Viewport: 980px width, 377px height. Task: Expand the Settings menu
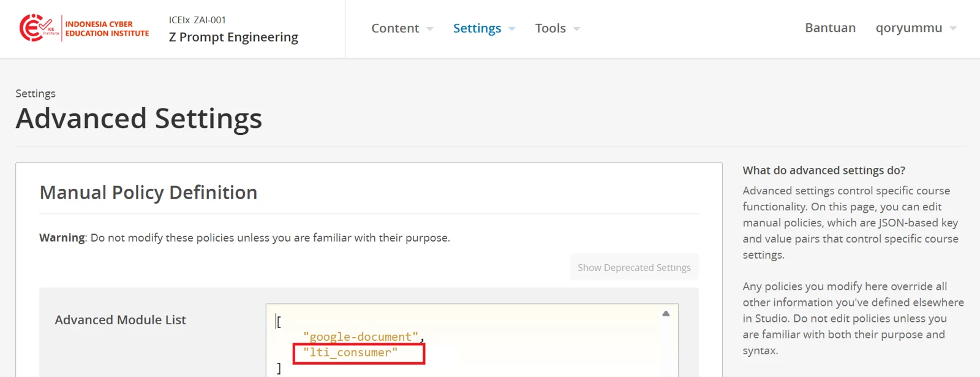[x=484, y=28]
